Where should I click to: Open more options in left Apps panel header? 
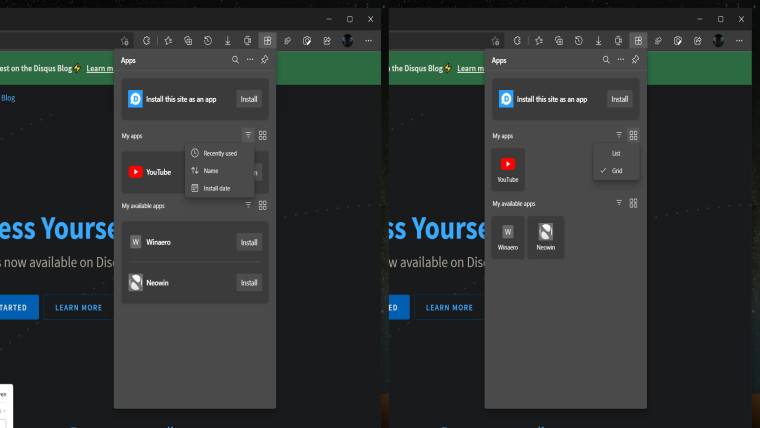click(x=250, y=60)
